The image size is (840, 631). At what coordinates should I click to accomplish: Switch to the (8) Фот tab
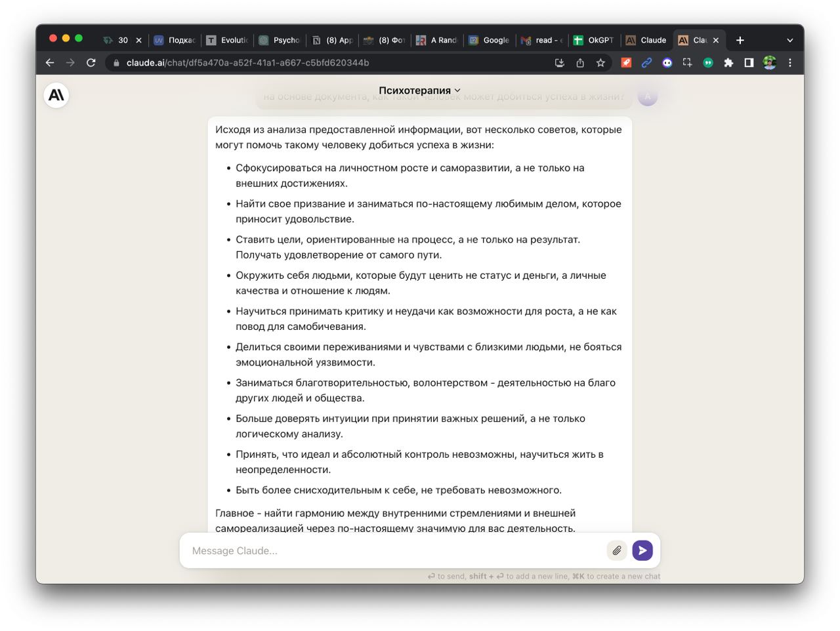tap(385, 40)
